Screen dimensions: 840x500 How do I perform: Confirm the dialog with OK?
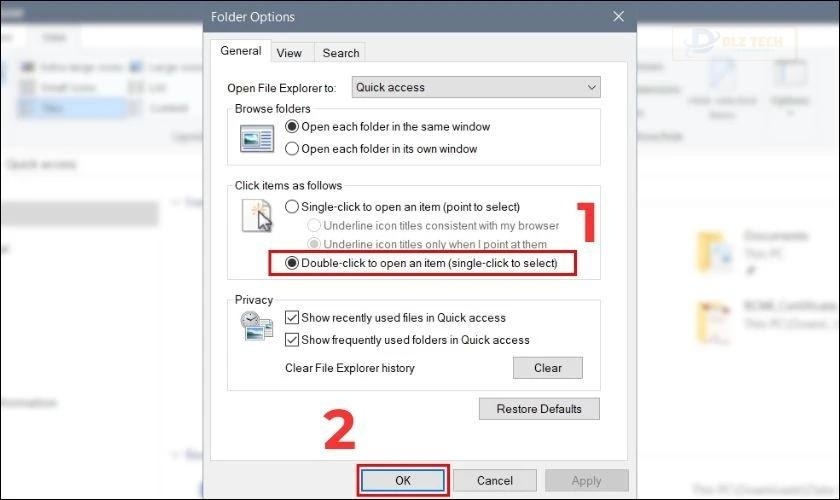click(403, 481)
